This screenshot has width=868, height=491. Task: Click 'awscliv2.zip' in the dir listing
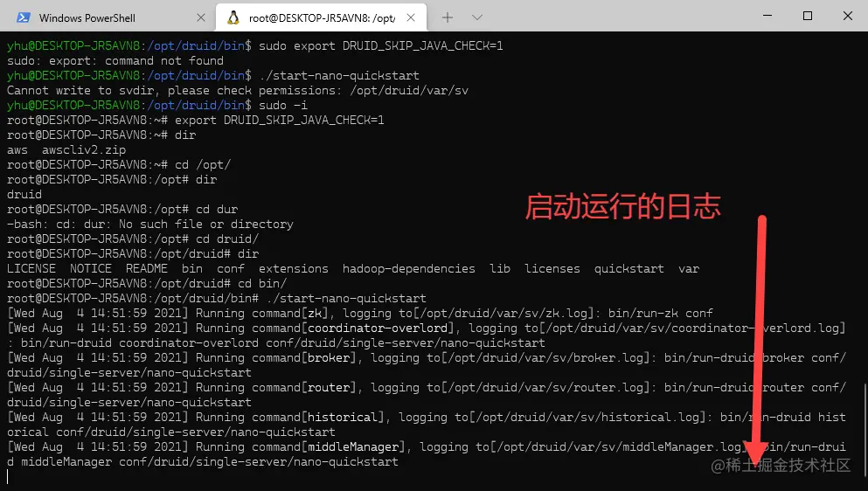[x=84, y=150]
